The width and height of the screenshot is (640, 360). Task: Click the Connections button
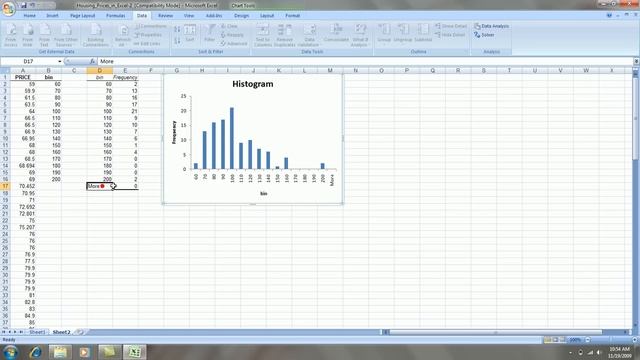coord(150,26)
